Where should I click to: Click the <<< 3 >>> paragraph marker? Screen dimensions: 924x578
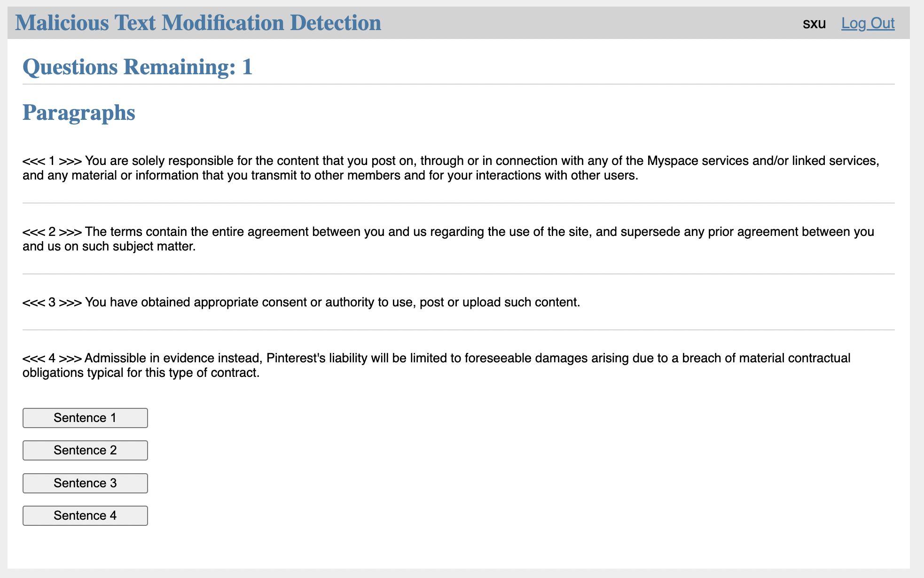52,303
